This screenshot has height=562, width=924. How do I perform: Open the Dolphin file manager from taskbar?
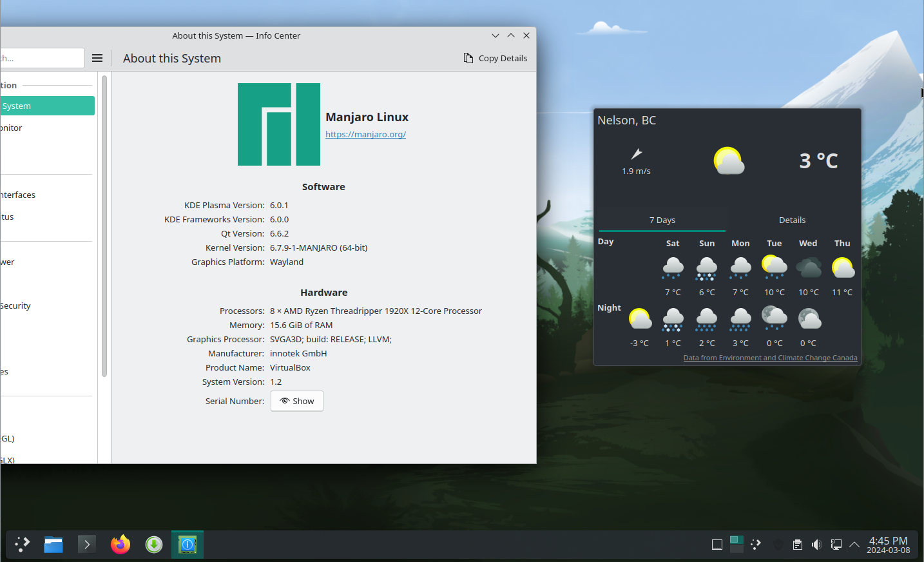53,545
